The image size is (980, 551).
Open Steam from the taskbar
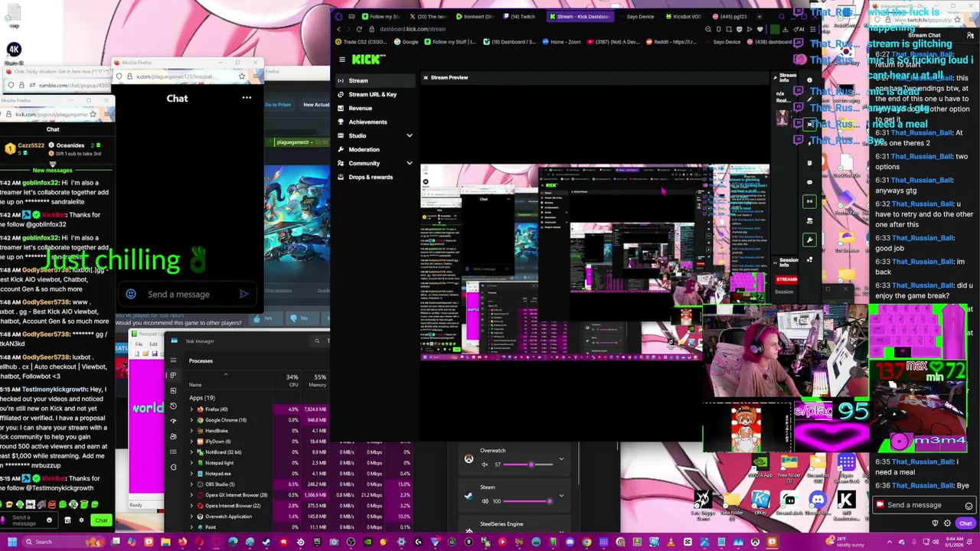click(x=266, y=542)
